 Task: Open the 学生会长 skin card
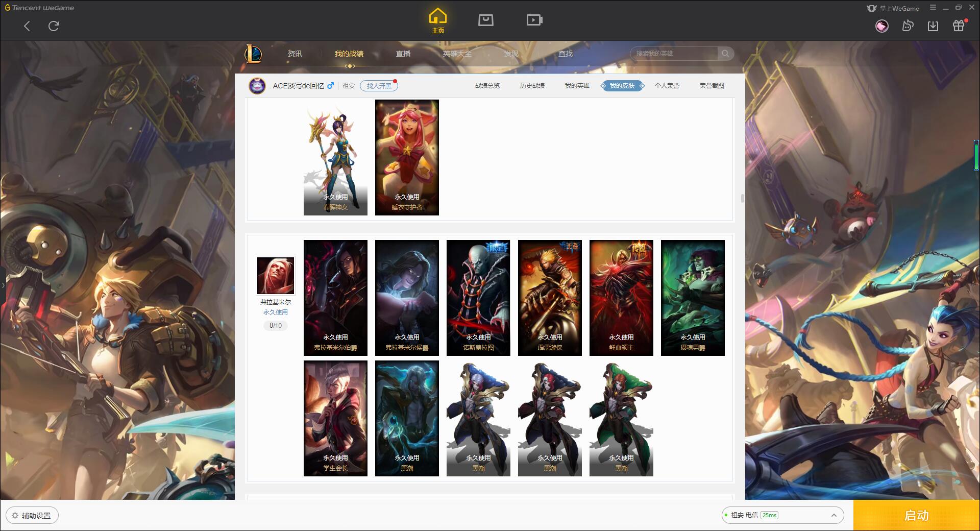(335, 418)
